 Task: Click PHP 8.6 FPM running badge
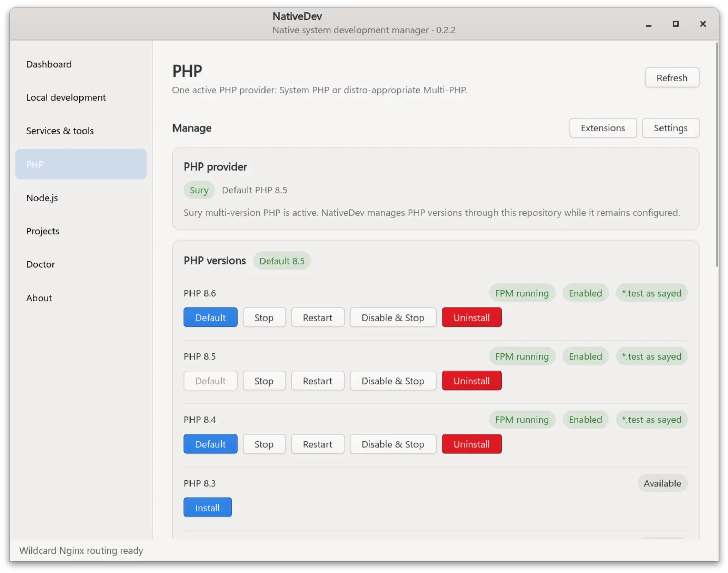522,293
